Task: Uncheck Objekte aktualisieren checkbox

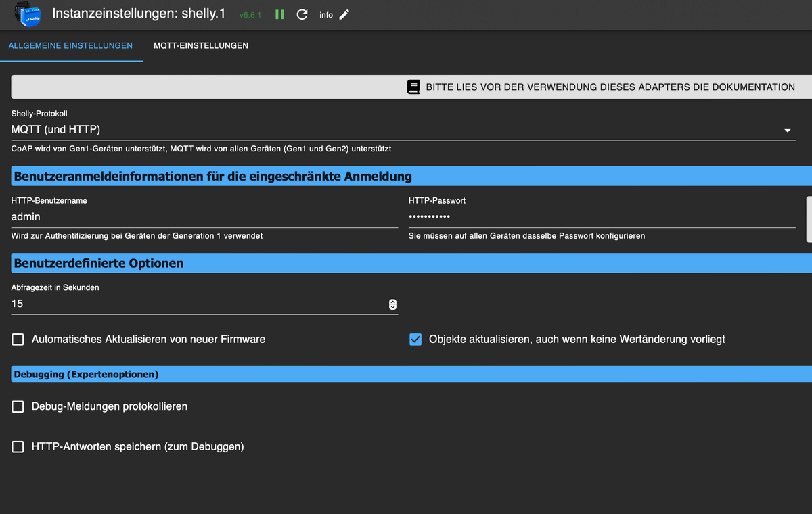Action: coord(415,339)
